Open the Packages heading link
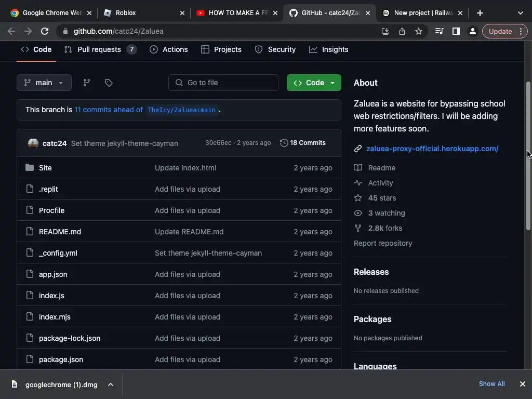 tap(373, 320)
